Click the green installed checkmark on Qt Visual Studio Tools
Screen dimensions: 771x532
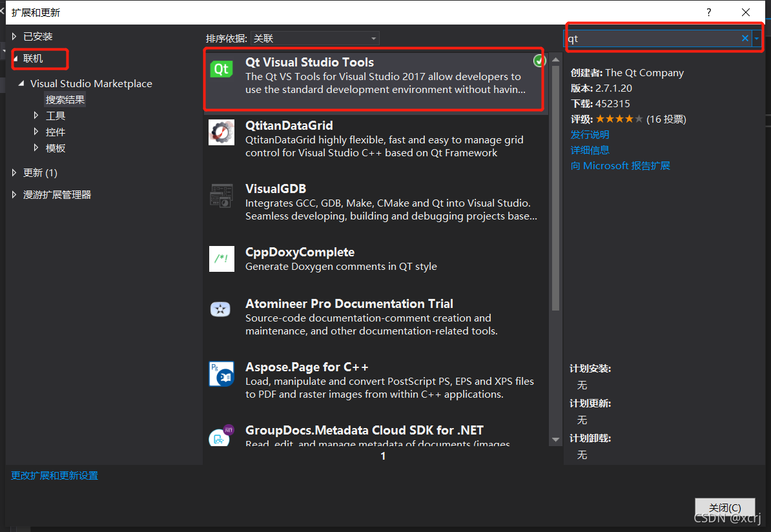(x=539, y=61)
